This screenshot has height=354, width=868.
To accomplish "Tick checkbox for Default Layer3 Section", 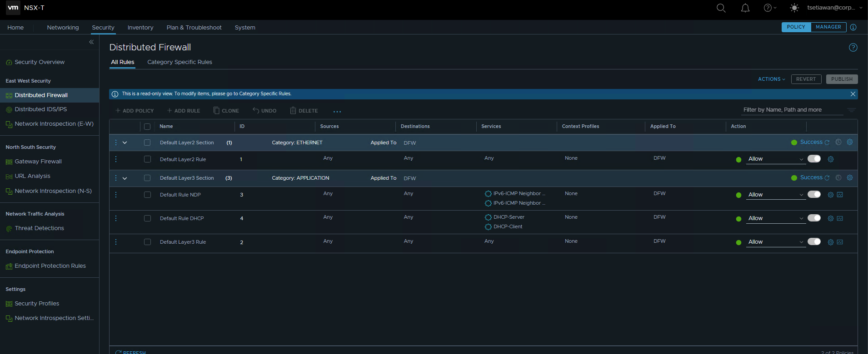I will pyautogui.click(x=147, y=178).
